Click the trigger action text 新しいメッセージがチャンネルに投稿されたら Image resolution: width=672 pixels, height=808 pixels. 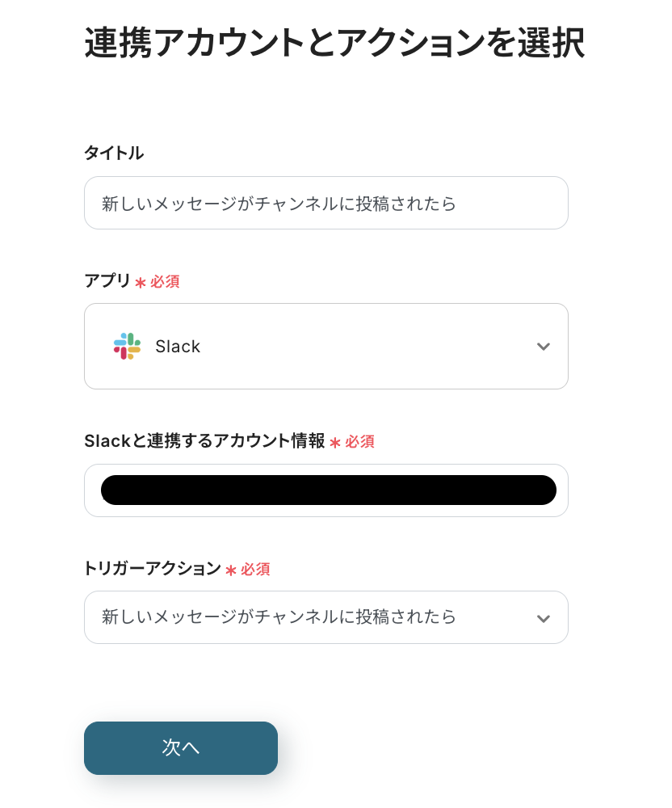pos(279,617)
